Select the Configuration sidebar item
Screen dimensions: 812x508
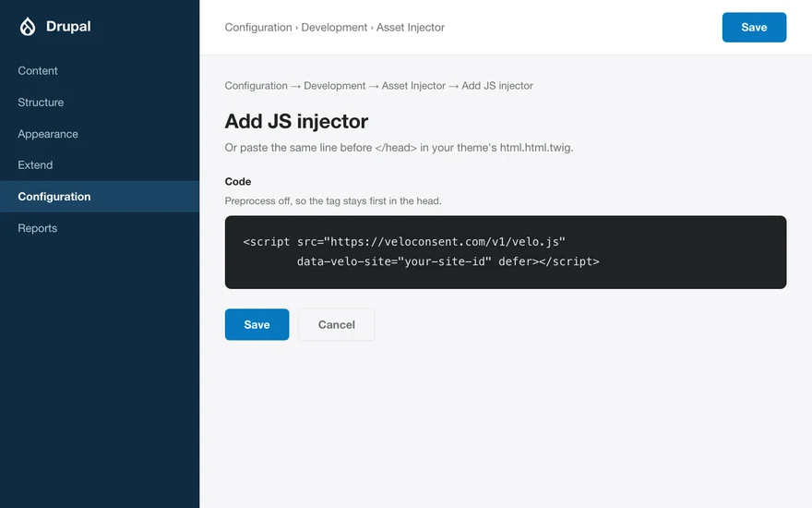(100, 197)
